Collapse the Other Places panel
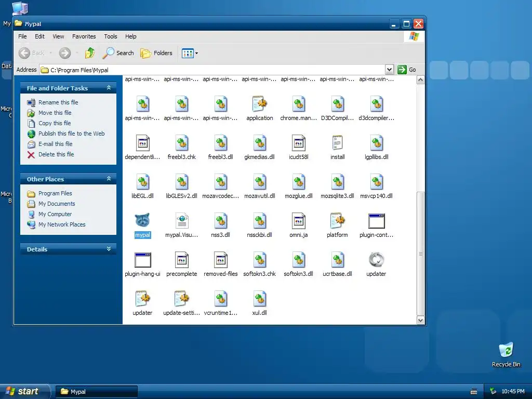The width and height of the screenshot is (532, 399). click(x=109, y=179)
